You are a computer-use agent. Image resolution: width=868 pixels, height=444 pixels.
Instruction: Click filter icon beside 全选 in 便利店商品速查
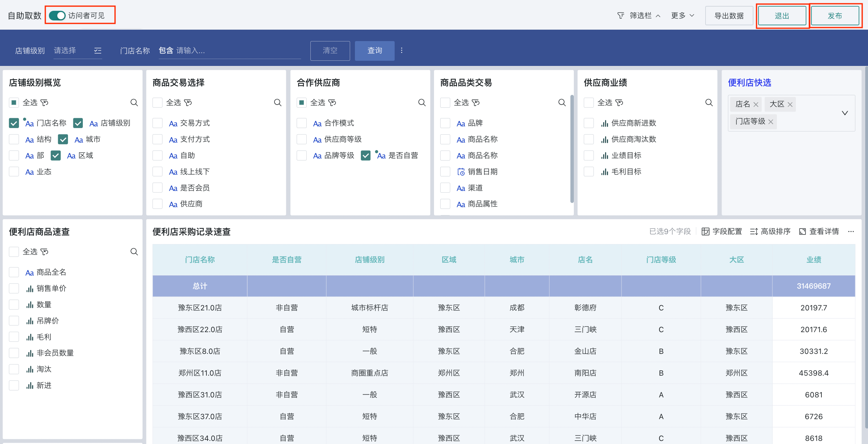coord(45,252)
